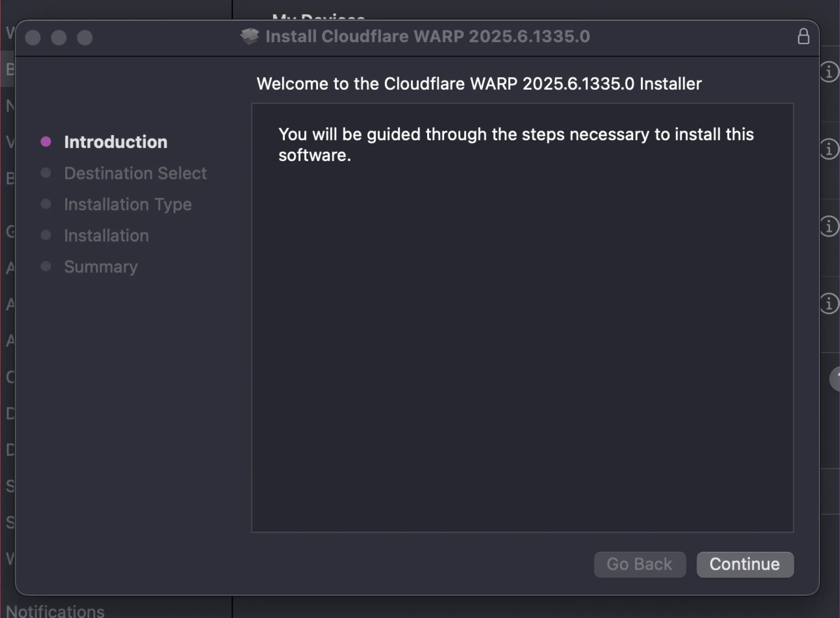Screen dimensions: 840x618
Task: Click the info icon near the middle right edge
Action: tap(829, 226)
